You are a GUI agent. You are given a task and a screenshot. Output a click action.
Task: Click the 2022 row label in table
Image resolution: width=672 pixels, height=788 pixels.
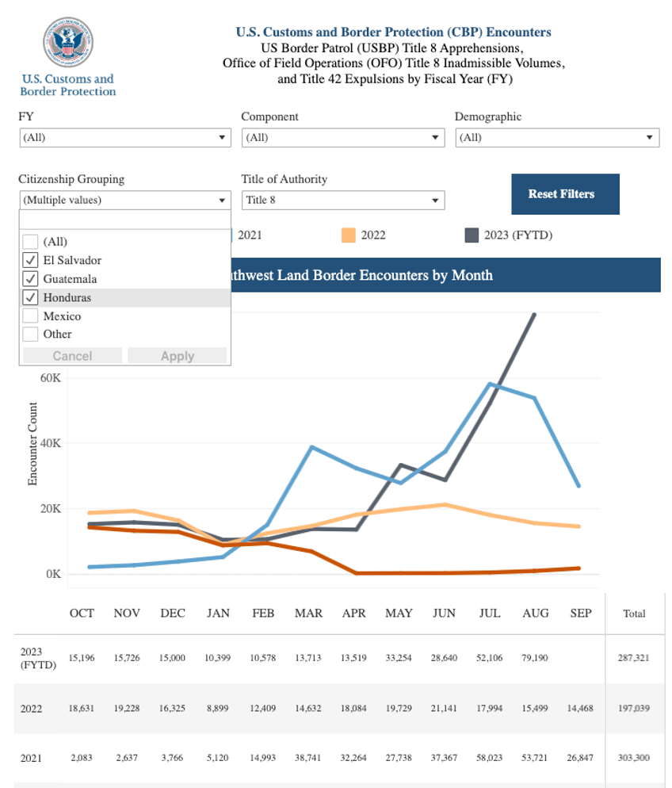31,709
